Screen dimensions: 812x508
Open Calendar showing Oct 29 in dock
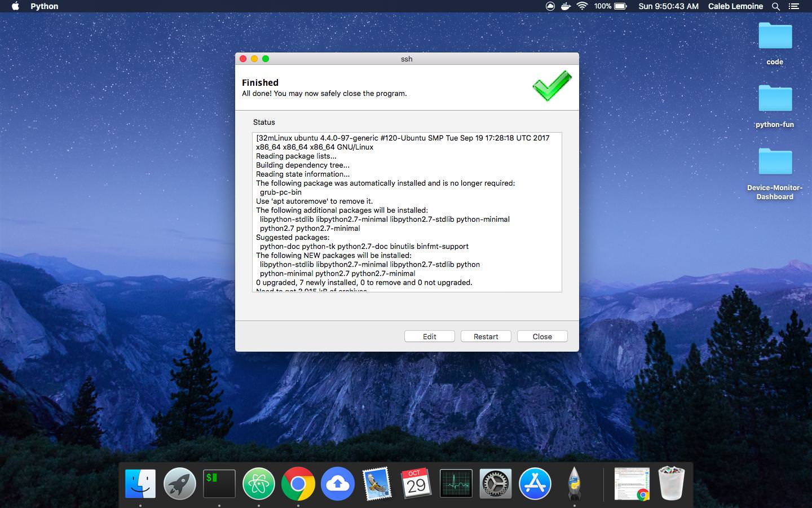click(416, 484)
